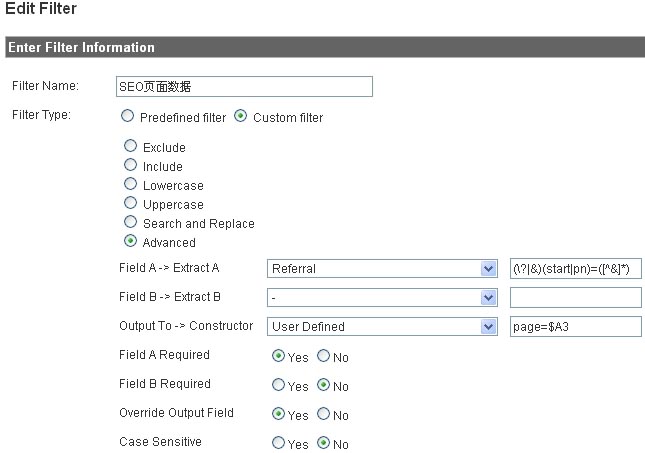Click the Constructor field containing page=$A3
This screenshot has height=453, width=645.
click(575, 327)
